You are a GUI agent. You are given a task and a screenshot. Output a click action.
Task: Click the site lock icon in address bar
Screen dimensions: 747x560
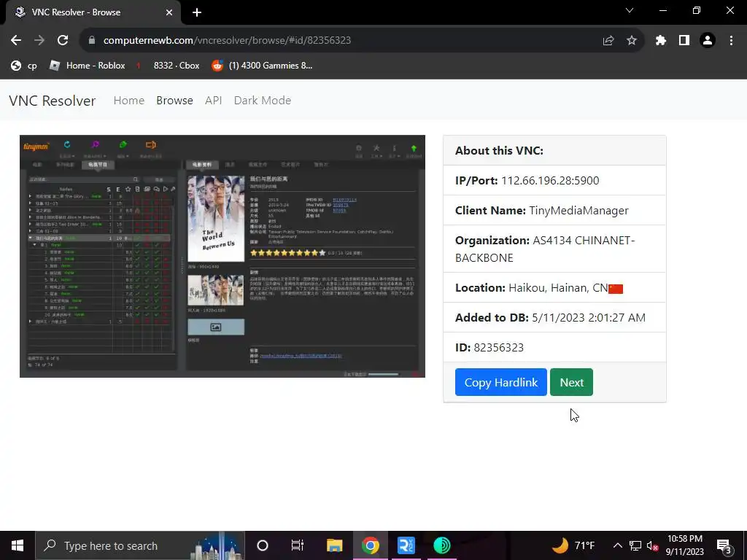(x=92, y=41)
